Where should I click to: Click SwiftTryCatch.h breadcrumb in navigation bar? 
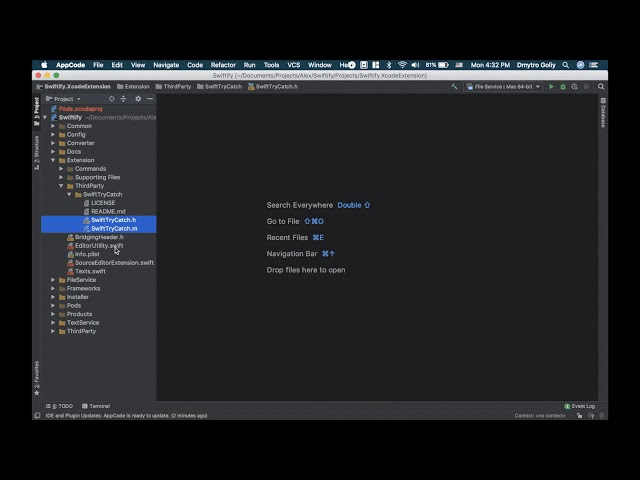tap(273, 87)
